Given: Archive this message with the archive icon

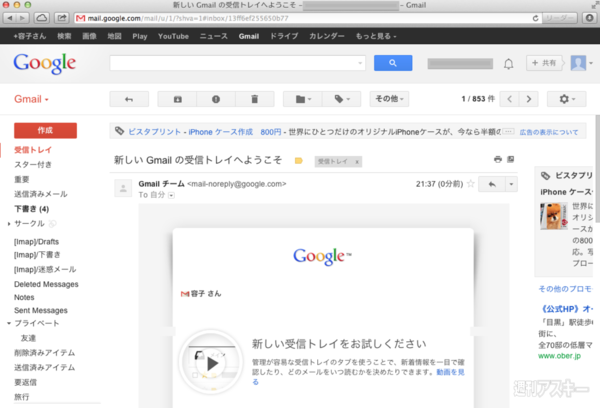Looking at the screenshot, I should pyautogui.click(x=178, y=99).
